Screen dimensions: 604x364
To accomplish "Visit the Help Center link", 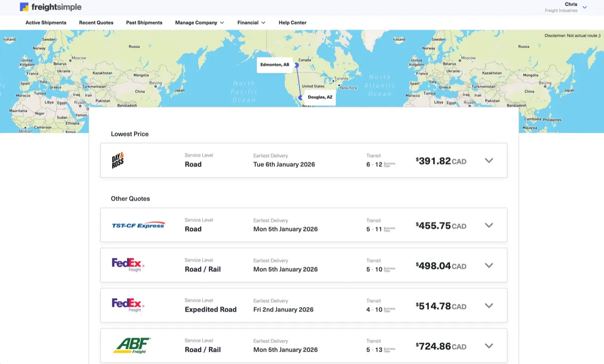I will coord(292,23).
